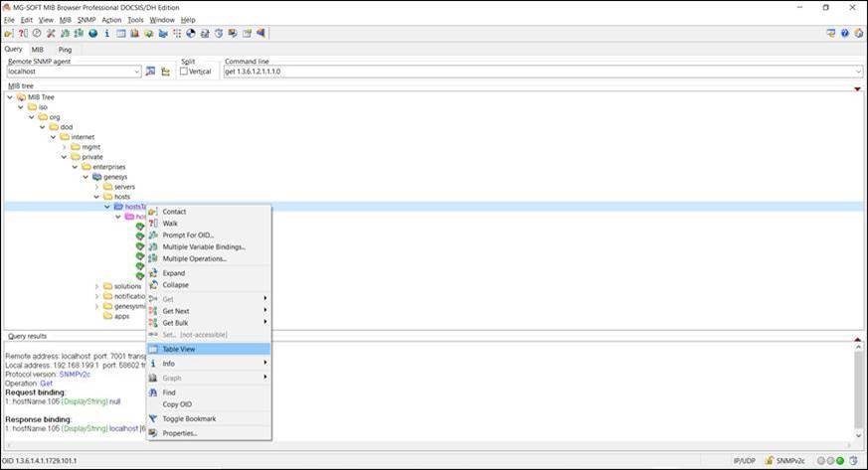Switch to the Ping tab
This screenshot has width=868, height=470.
(x=65, y=49)
